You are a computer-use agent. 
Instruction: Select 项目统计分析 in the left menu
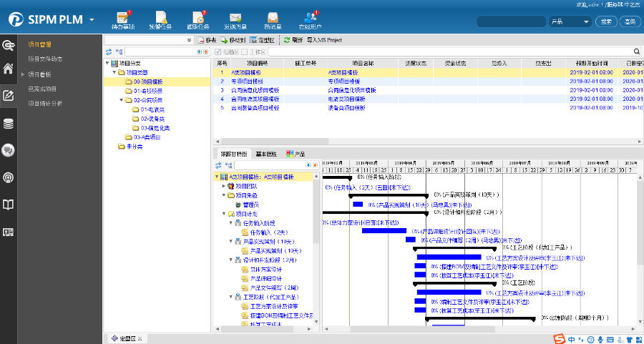[x=44, y=104]
